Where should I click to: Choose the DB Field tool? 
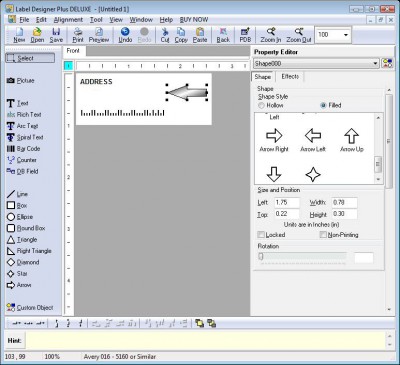(x=22, y=171)
